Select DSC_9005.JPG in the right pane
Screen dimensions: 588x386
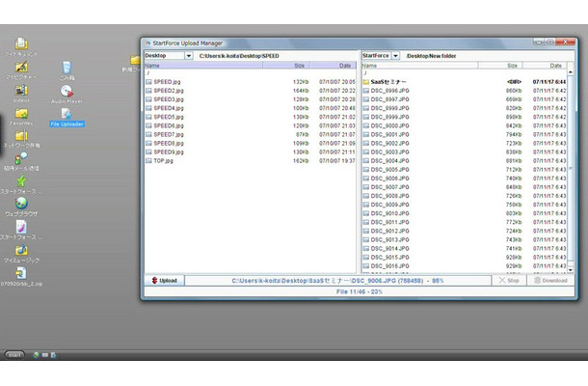pos(465,169)
